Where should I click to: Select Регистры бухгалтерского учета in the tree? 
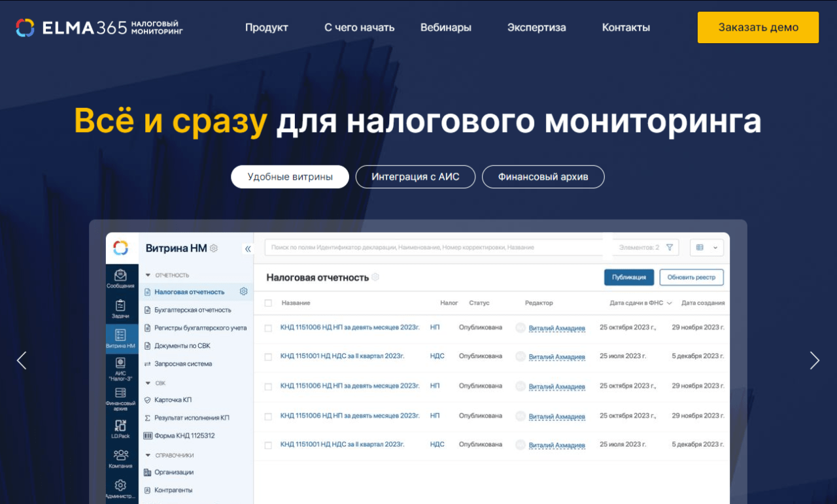pos(201,328)
